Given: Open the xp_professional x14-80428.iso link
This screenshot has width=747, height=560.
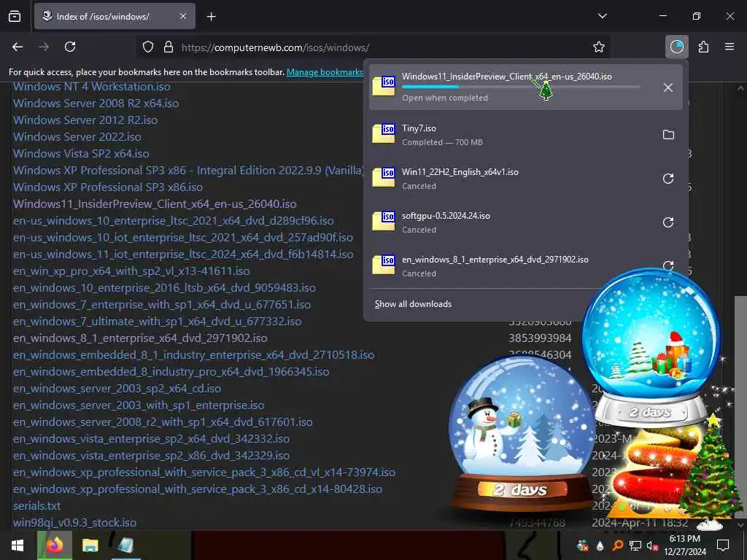Looking at the screenshot, I should [x=197, y=489].
